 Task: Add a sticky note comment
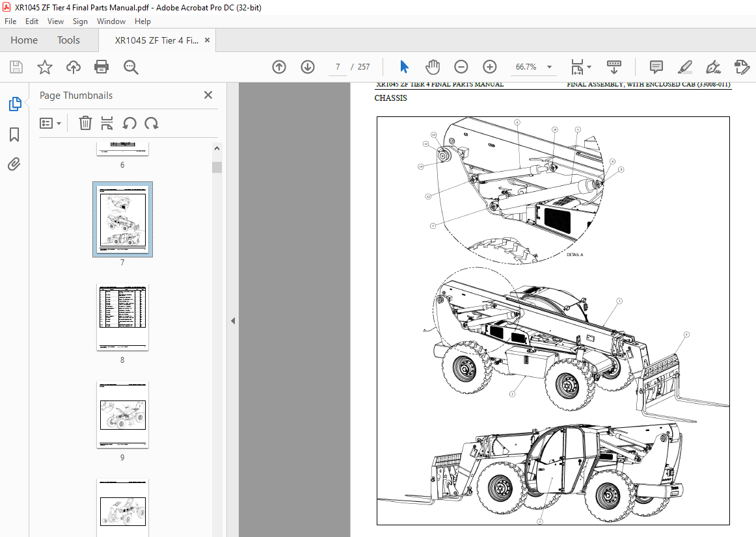coord(656,67)
